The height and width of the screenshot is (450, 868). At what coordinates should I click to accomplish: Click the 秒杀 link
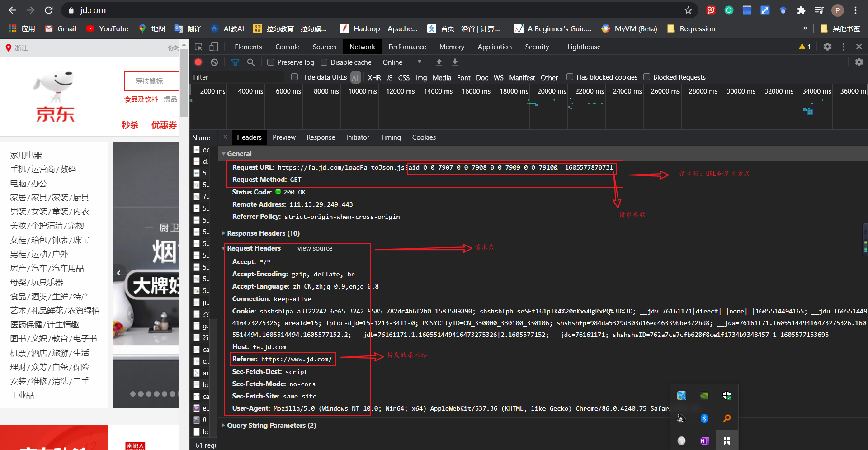[x=130, y=125]
